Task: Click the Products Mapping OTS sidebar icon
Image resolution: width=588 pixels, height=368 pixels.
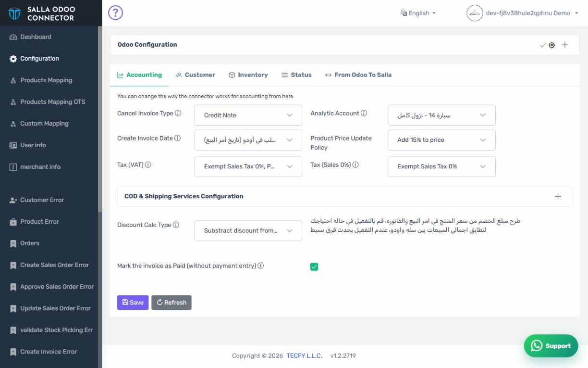Action: [13, 102]
